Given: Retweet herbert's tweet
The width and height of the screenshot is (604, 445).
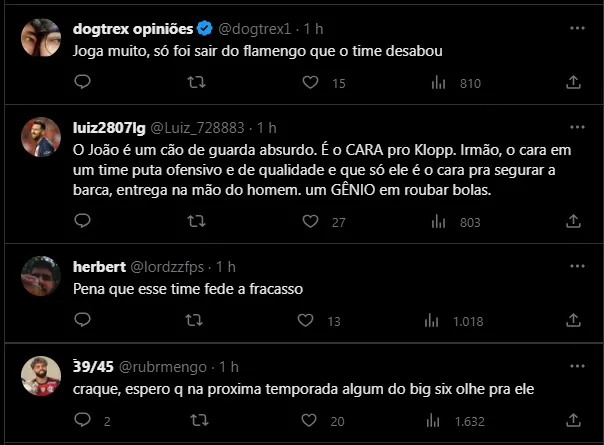Looking at the screenshot, I should (197, 321).
